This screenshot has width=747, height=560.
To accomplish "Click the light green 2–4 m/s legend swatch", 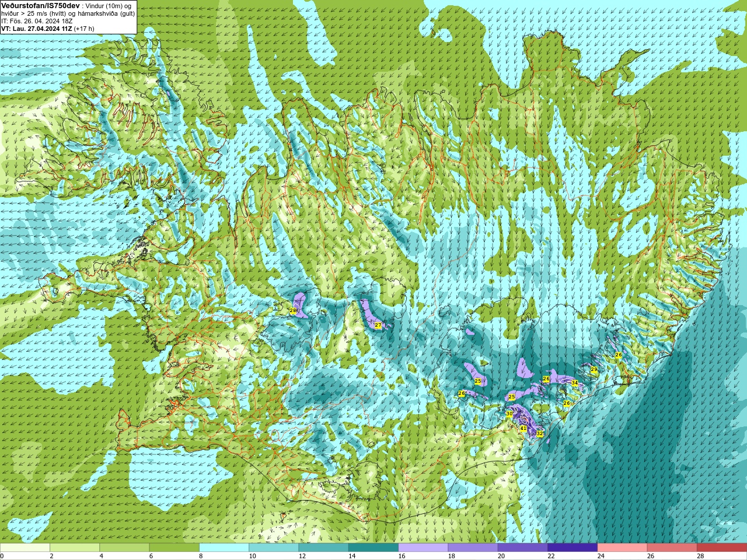I will click(x=75, y=548).
